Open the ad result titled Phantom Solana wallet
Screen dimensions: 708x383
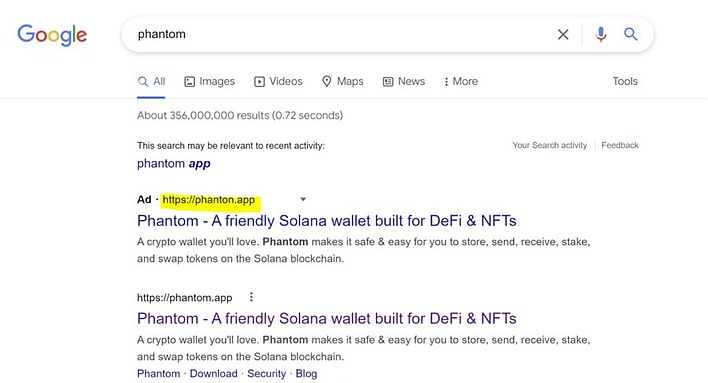click(326, 221)
